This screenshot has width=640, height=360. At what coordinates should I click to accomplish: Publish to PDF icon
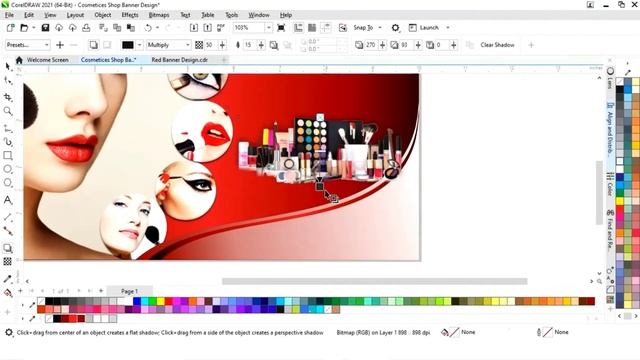tap(221, 28)
